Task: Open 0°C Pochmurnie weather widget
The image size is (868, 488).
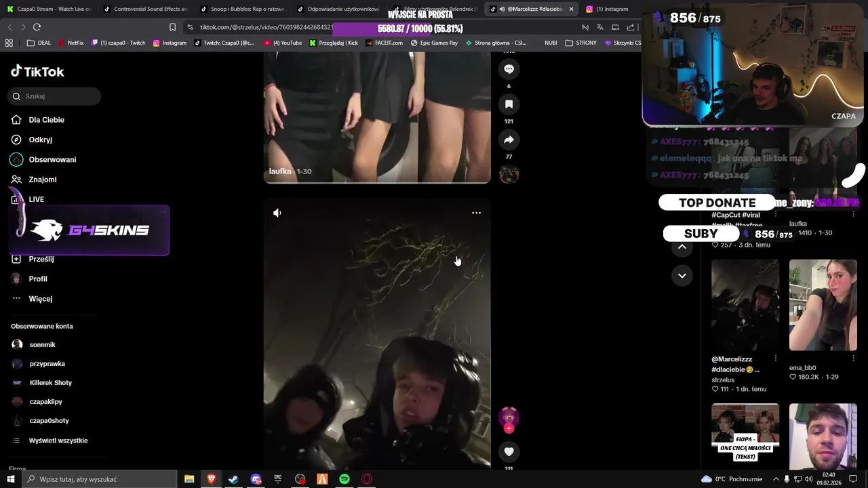Action: 731,479
